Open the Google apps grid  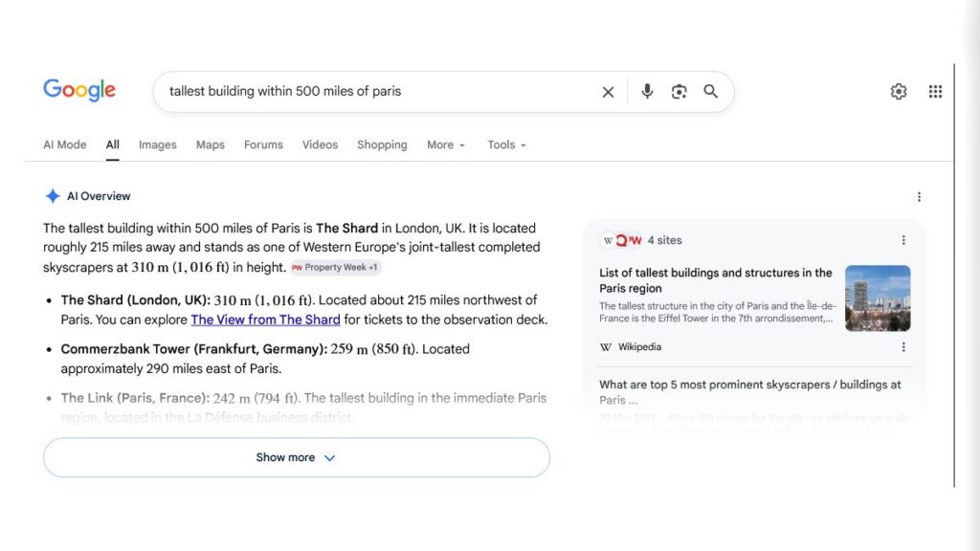click(935, 91)
